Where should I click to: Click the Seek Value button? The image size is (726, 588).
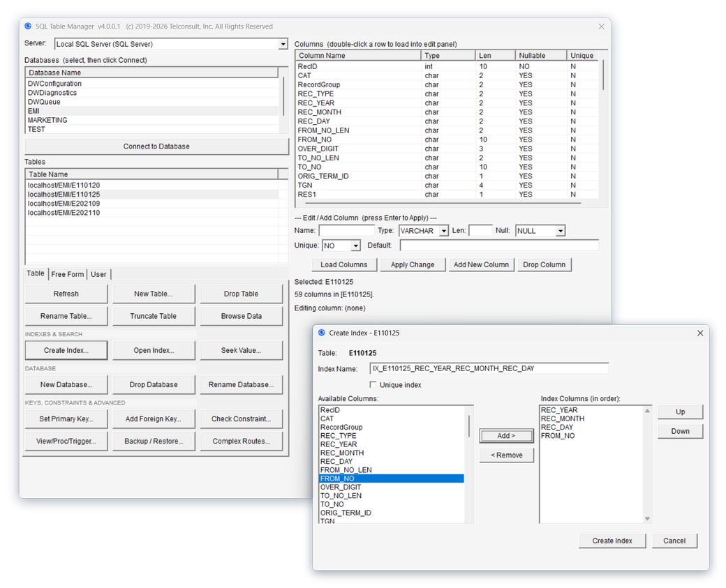click(x=242, y=350)
